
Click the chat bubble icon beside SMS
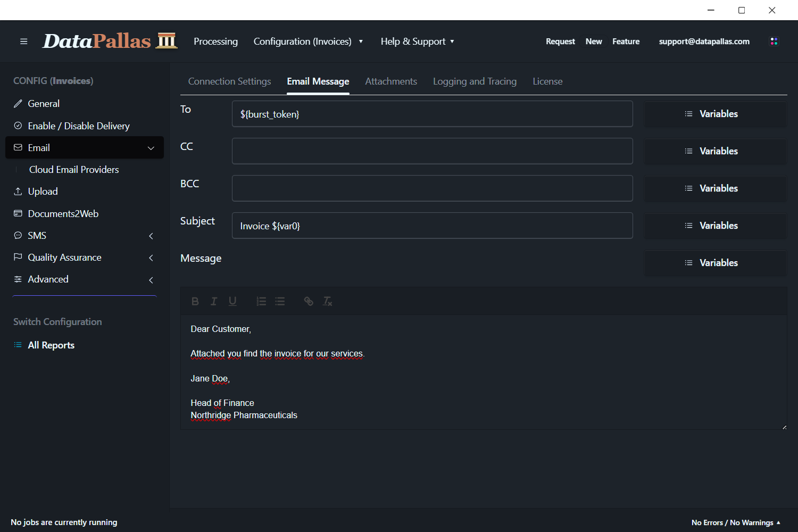[x=18, y=235]
